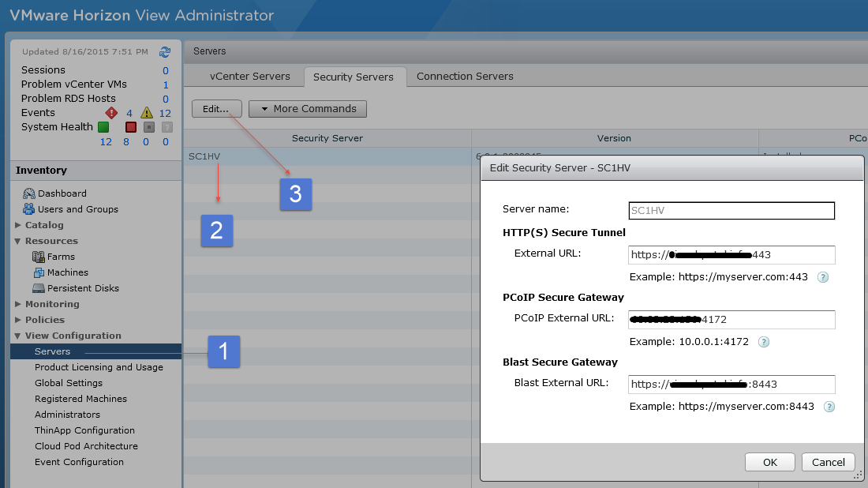This screenshot has height=488, width=868.
Task: Click the error events count 4
Action: coord(129,113)
